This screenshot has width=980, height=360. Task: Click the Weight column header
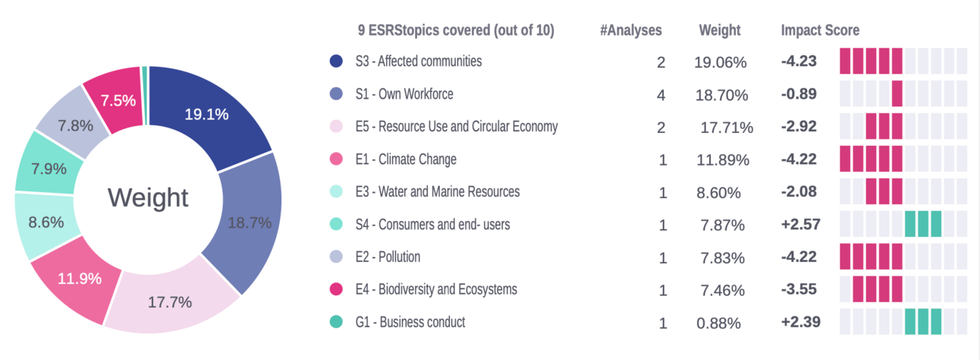pyautogui.click(x=720, y=30)
